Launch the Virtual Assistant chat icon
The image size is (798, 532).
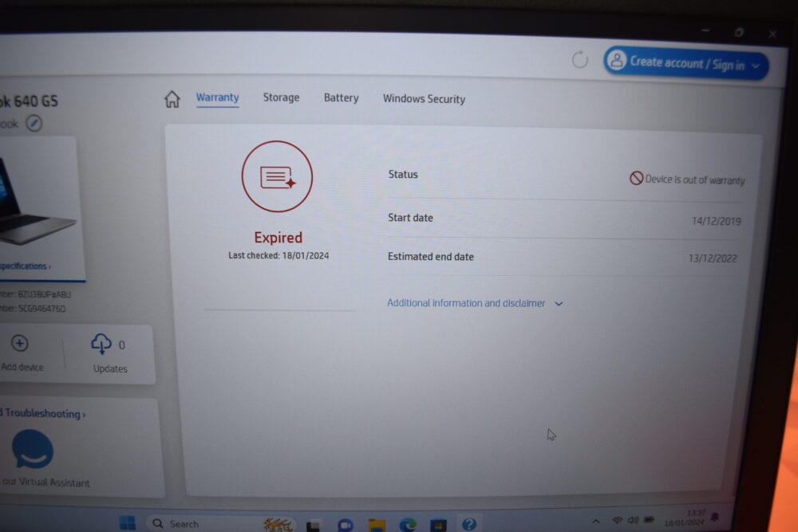click(x=33, y=448)
